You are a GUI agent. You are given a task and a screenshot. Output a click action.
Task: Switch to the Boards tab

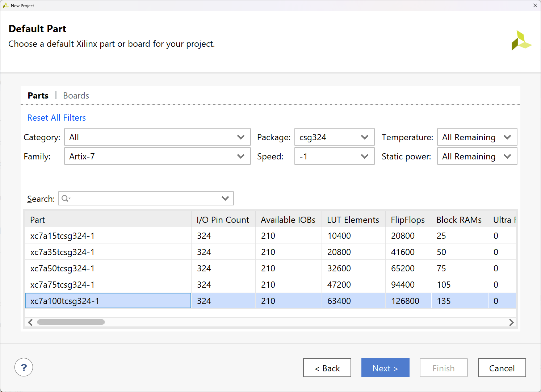coord(76,96)
